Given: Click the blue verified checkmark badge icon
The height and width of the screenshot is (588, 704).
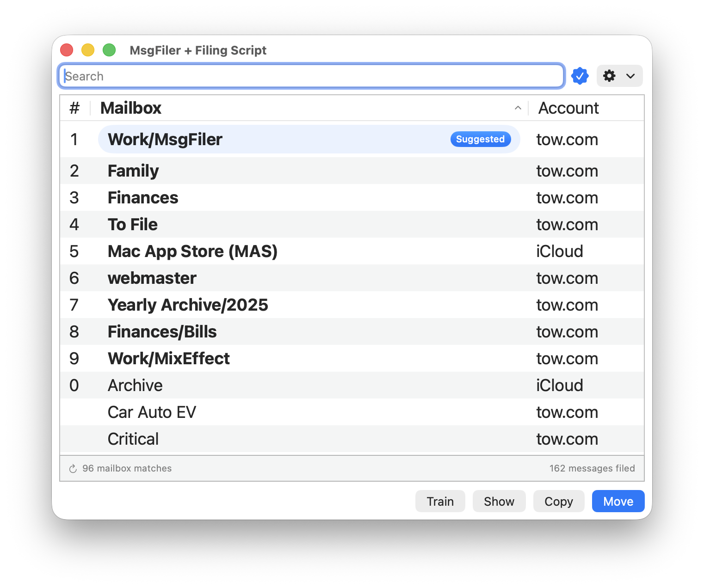Looking at the screenshot, I should click(x=580, y=76).
